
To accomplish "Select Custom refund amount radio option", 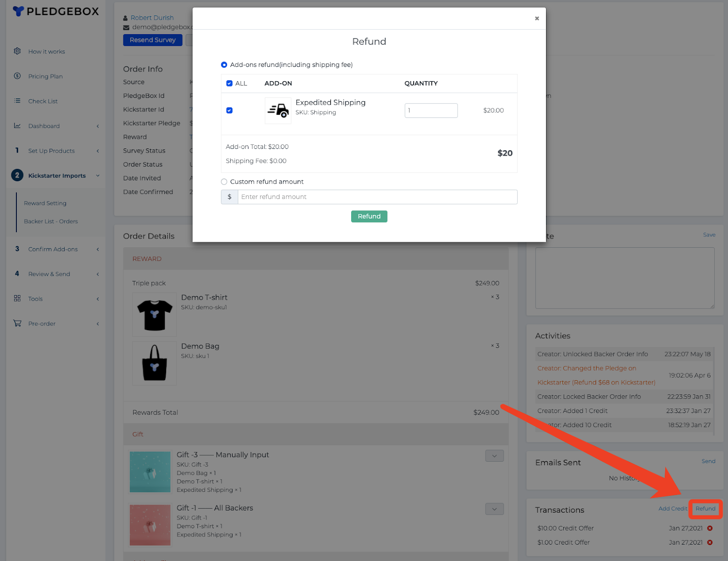I will tap(224, 182).
